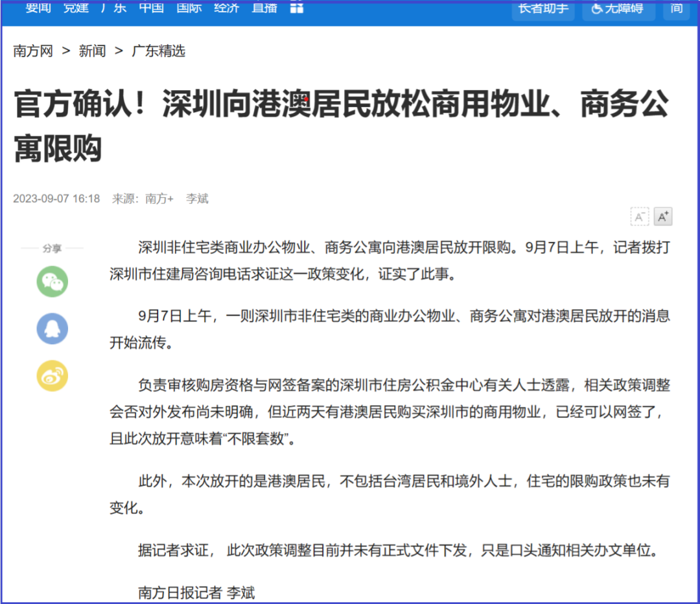This screenshot has width=700, height=604.
Task: Select the 经济 navigation tab
Action: pos(226,8)
